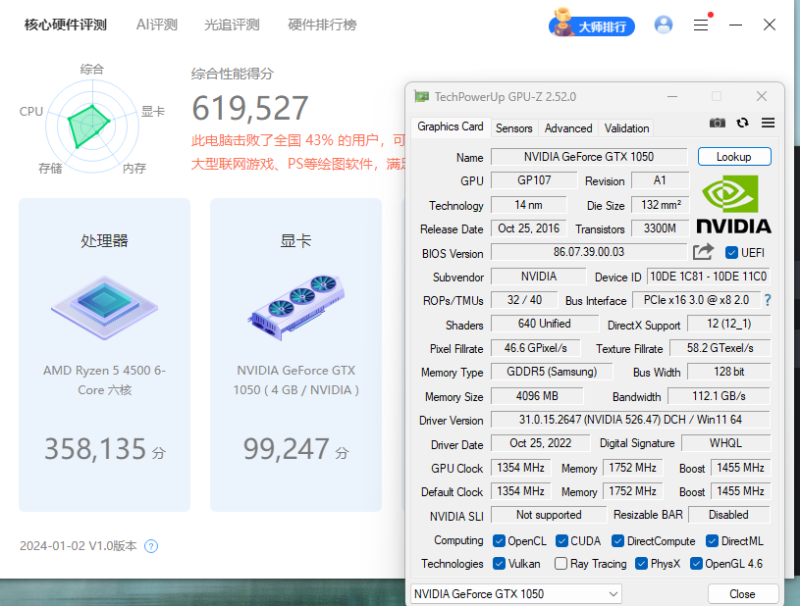800x606 pixels.
Task: Click the BIOS Version field
Action: 589,252
